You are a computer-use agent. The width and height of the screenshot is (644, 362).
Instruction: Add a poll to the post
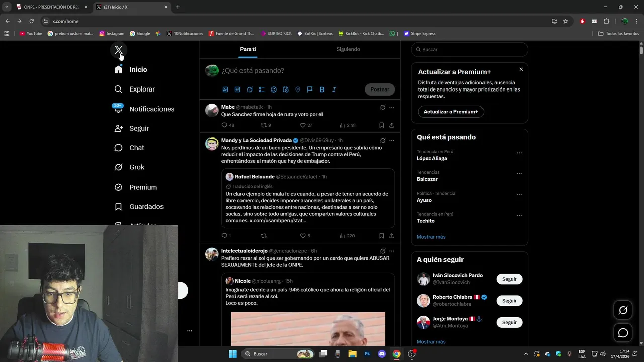pyautogui.click(x=262, y=89)
